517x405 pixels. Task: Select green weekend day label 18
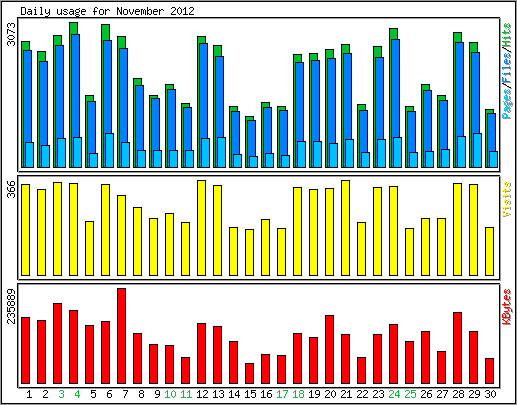[298, 394]
